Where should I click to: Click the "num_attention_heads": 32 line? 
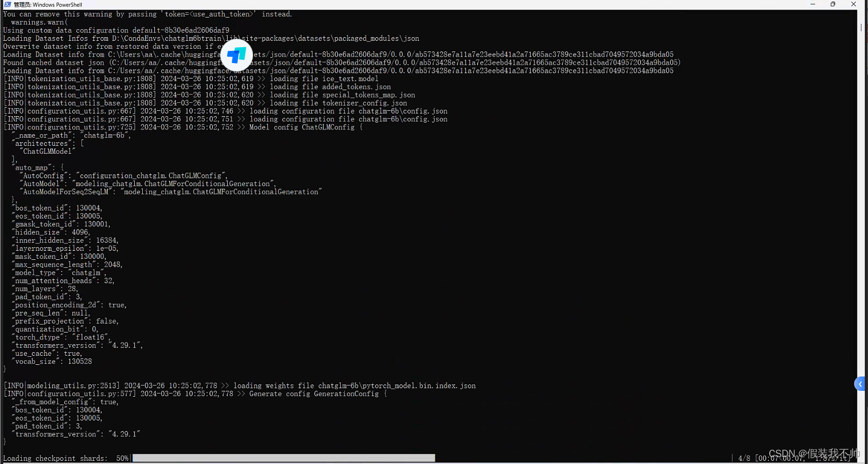coord(63,281)
